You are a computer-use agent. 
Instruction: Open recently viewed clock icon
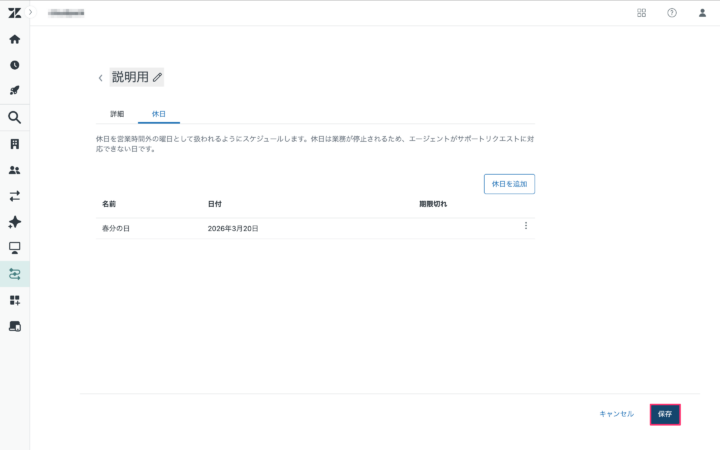(x=15, y=65)
